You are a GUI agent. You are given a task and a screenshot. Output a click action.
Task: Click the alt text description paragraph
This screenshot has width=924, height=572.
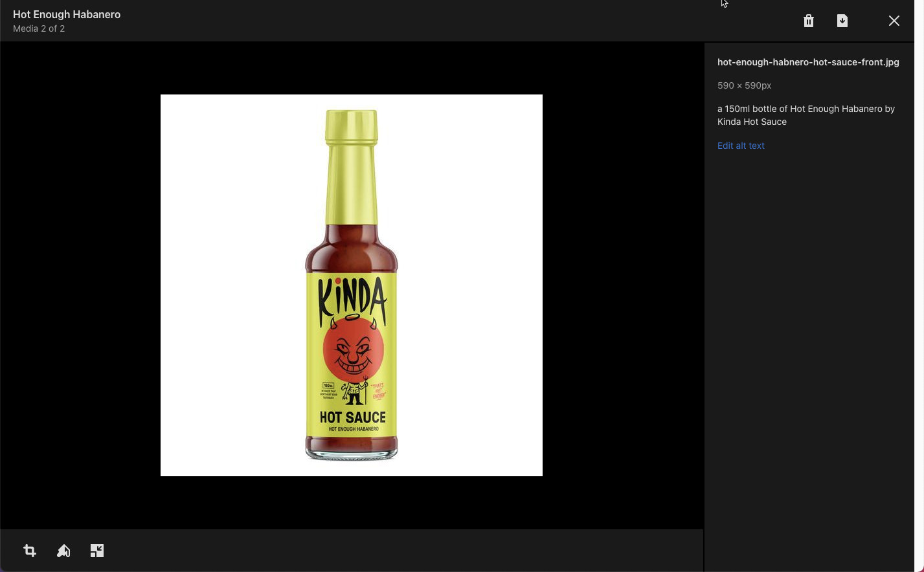pos(806,115)
